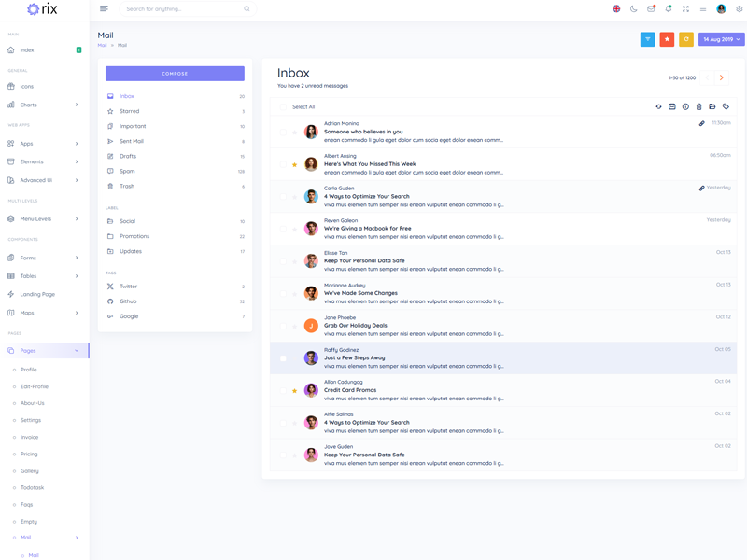The image size is (747, 560).
Task: Tick the checkbox for Raffy Godinez's email
Action: 284,358
